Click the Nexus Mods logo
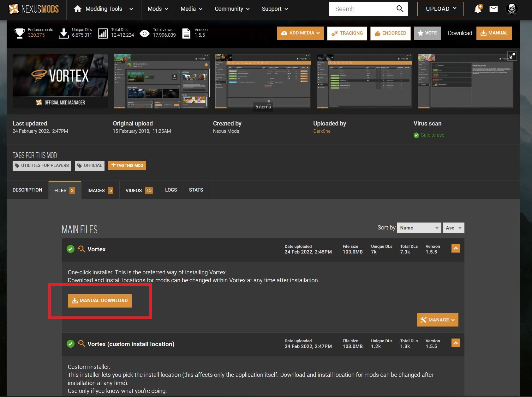 coord(33,9)
